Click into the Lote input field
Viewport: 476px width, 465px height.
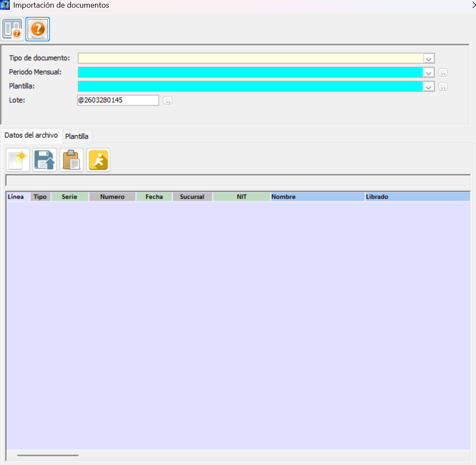[x=118, y=100]
